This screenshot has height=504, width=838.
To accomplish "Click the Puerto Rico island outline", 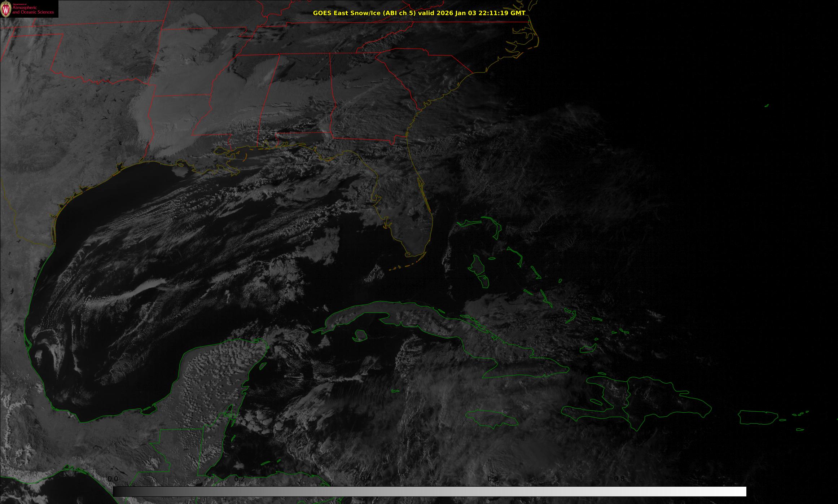I will point(758,417).
